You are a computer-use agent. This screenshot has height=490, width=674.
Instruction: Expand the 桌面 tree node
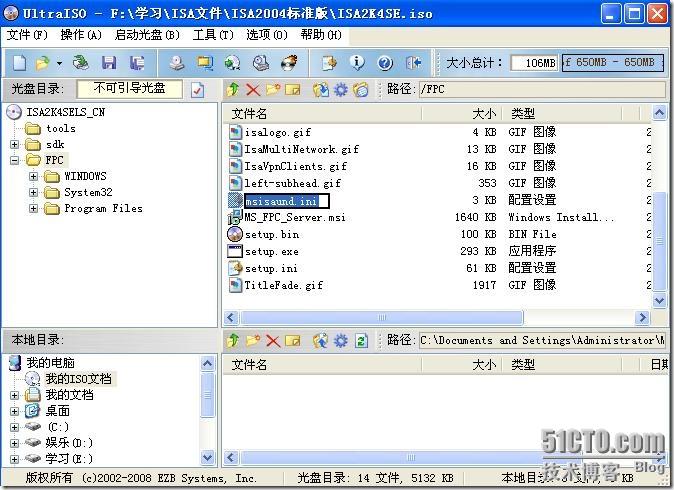(15, 411)
